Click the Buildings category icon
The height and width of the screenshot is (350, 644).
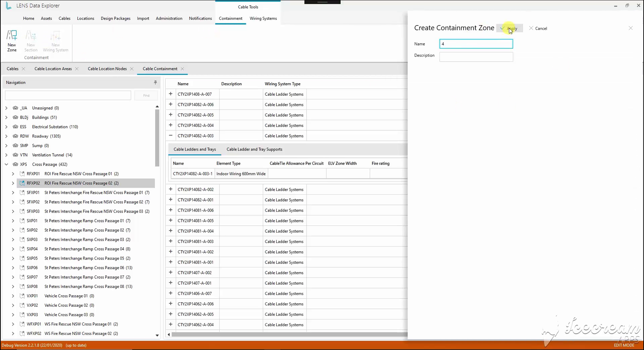coord(15,118)
